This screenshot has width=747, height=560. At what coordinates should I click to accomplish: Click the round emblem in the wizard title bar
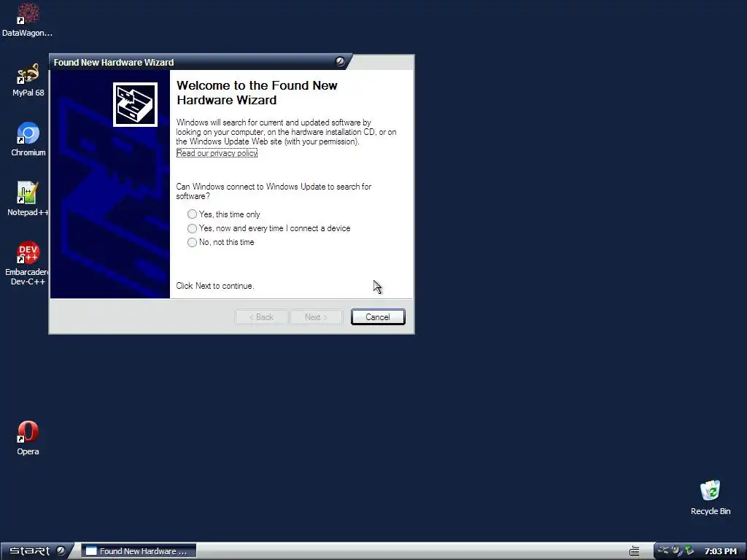[340, 61]
